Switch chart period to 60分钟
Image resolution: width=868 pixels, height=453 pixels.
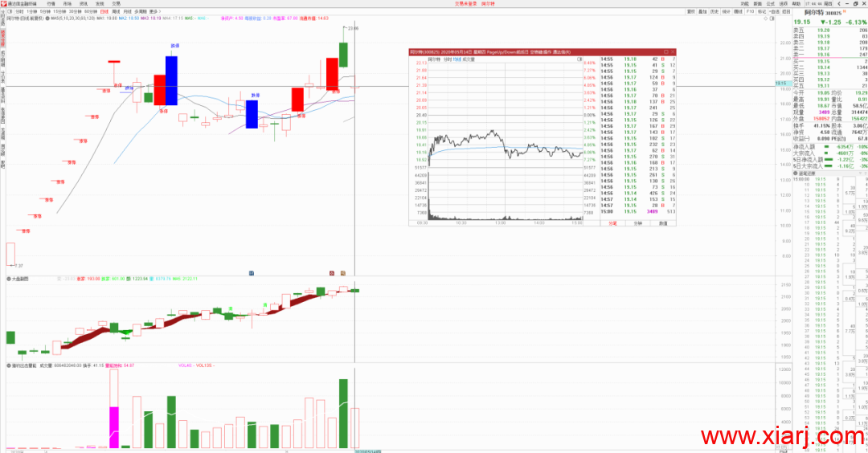pos(91,11)
